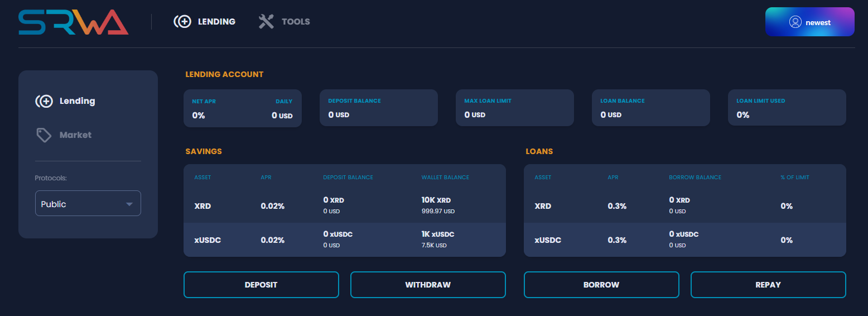Image resolution: width=868 pixels, height=316 pixels.
Task: Click the BORROW button
Action: (601, 285)
